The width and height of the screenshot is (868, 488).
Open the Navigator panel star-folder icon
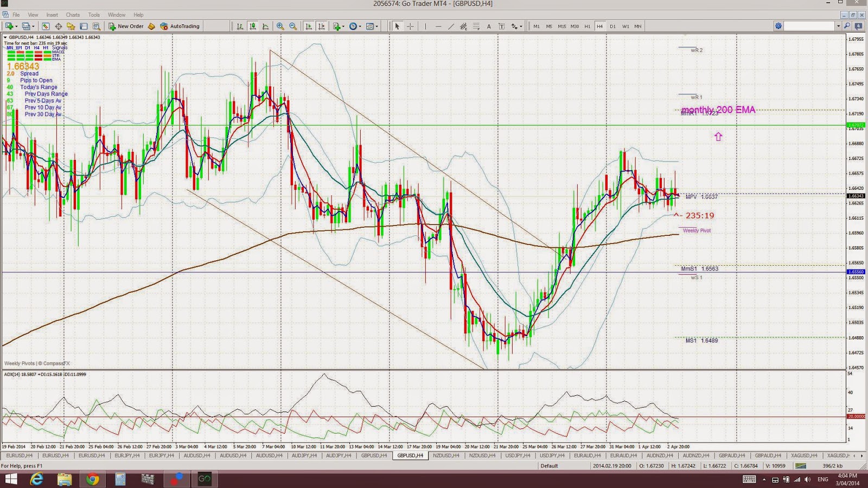[71, 26]
